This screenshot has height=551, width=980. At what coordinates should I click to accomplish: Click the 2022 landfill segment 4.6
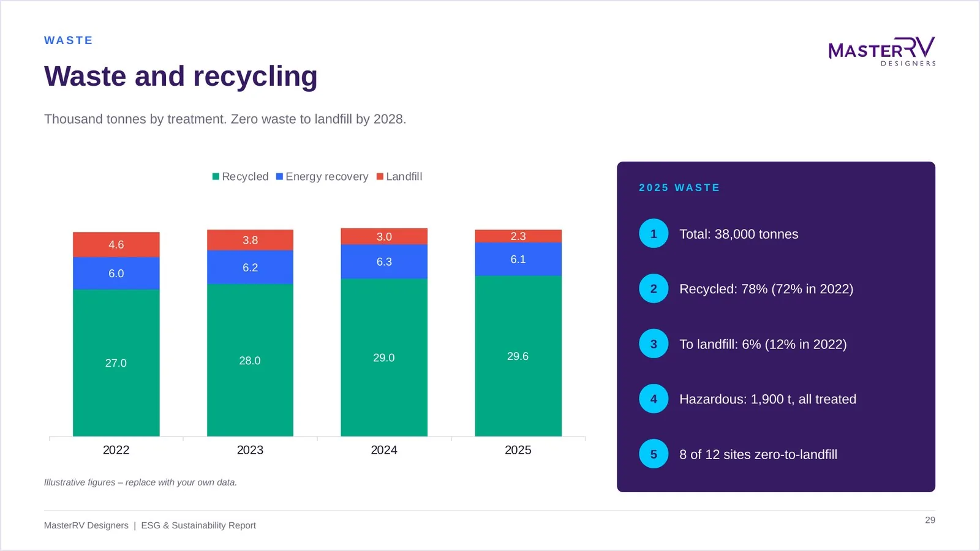click(116, 244)
